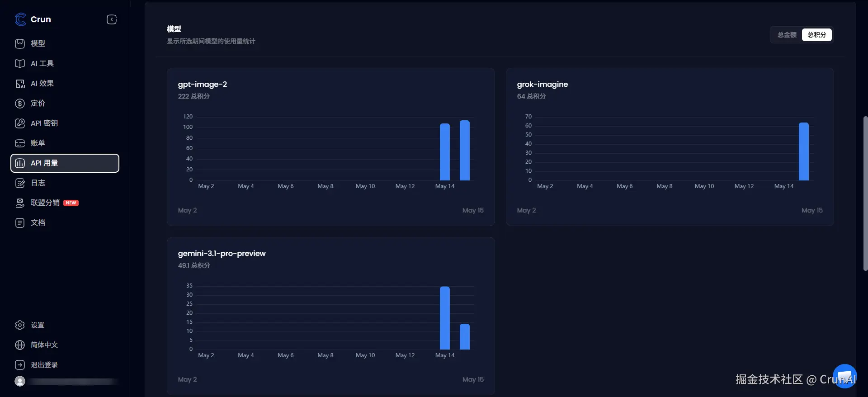Click the Crun brand name
This screenshot has height=397, width=868.
pyautogui.click(x=41, y=19)
